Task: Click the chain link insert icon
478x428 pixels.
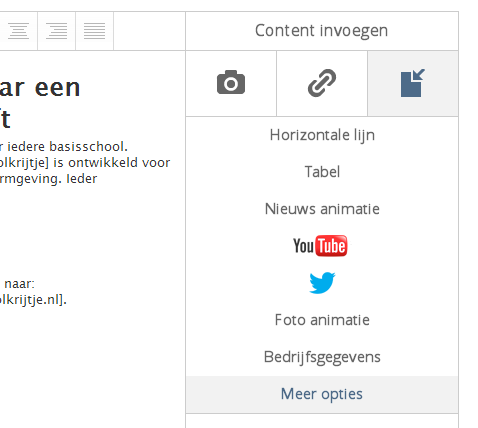Action: coord(322,83)
